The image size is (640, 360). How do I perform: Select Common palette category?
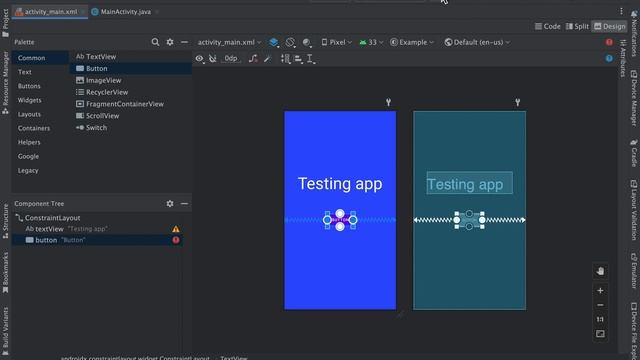40,58
